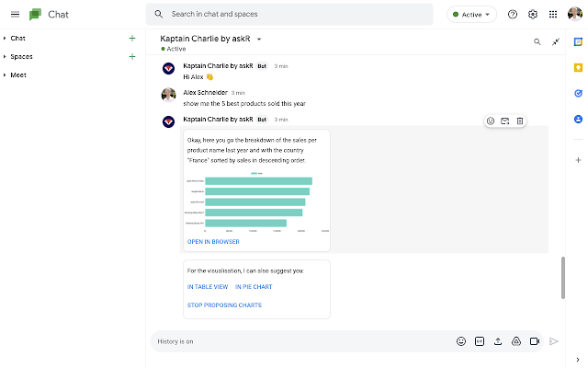Click the conversation vertical scrollbar
Image resolution: width=588 pixels, height=368 pixels.
coord(563,277)
